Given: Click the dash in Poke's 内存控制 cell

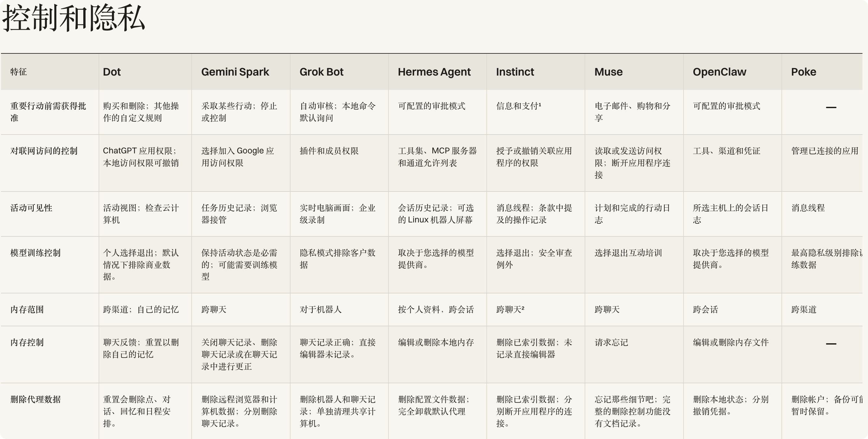Looking at the screenshot, I should [x=831, y=344].
